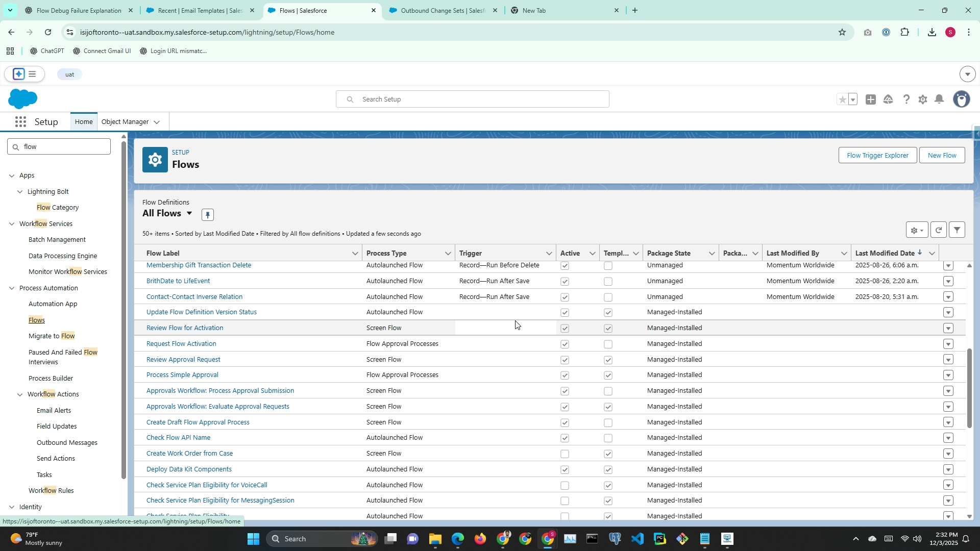
Task: Pin the All Flows list view
Action: [x=207, y=215]
